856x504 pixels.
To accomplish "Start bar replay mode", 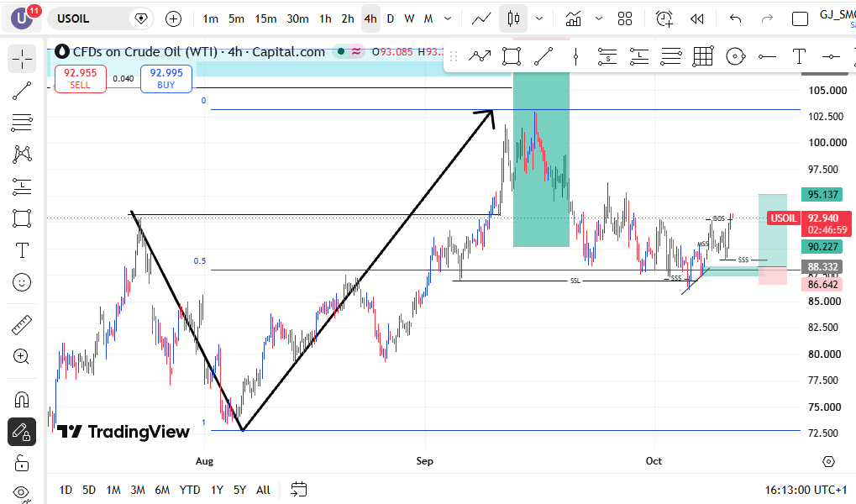I will [696, 19].
